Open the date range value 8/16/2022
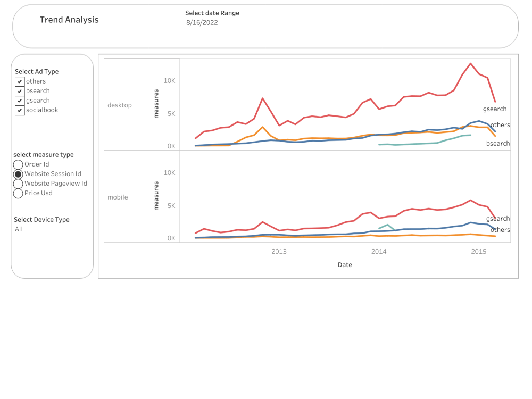 [202, 23]
